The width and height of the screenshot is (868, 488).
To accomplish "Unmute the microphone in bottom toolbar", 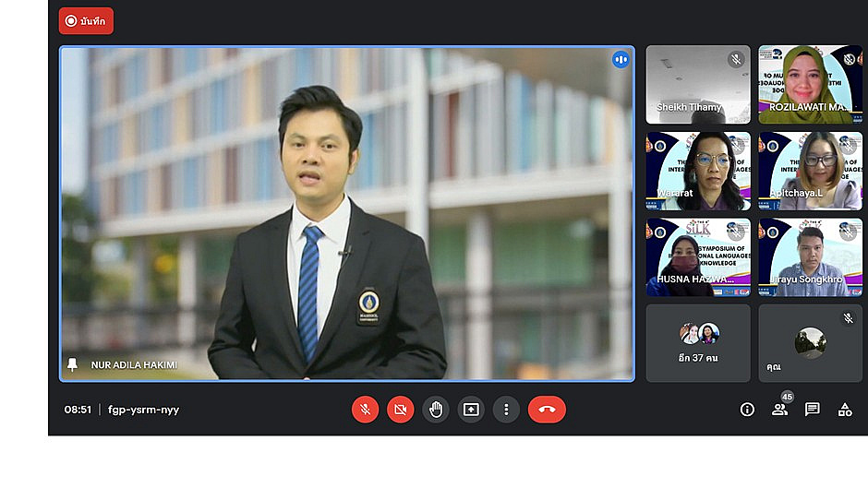I will (366, 410).
